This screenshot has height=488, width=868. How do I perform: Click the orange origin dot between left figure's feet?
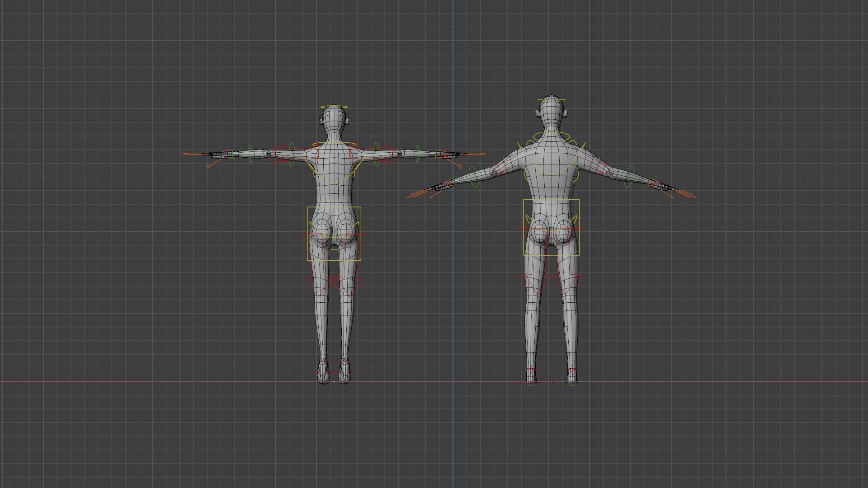334,382
